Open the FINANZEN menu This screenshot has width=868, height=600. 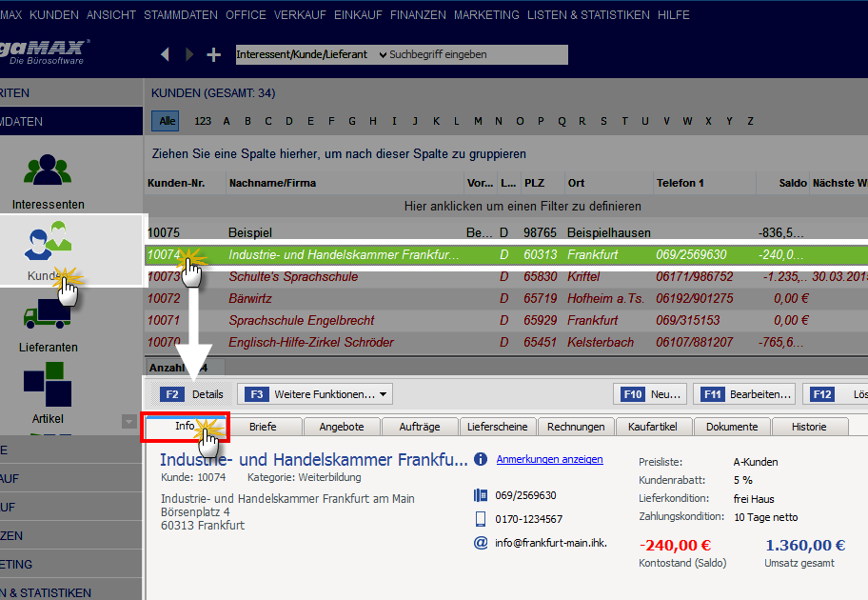(x=418, y=15)
